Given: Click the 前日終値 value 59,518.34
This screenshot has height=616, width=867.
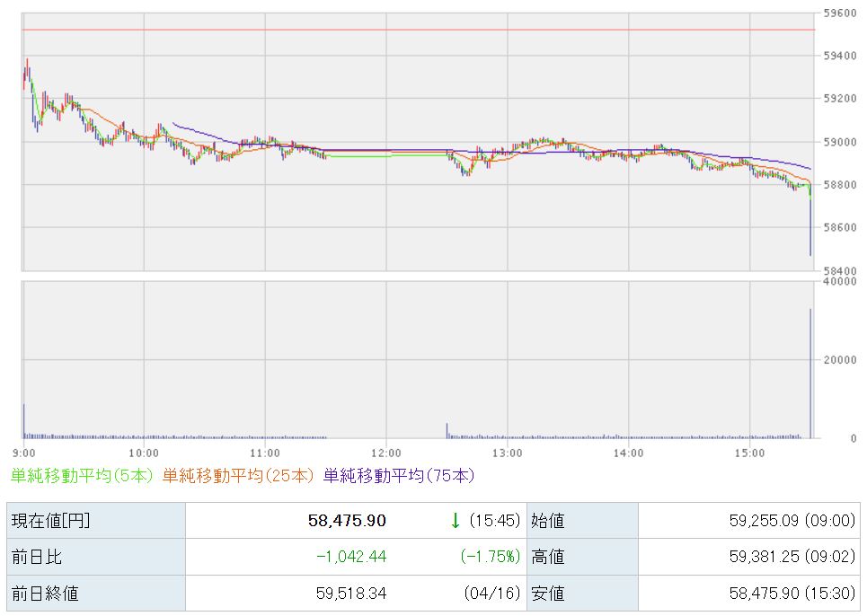Looking at the screenshot, I should click(350, 593).
